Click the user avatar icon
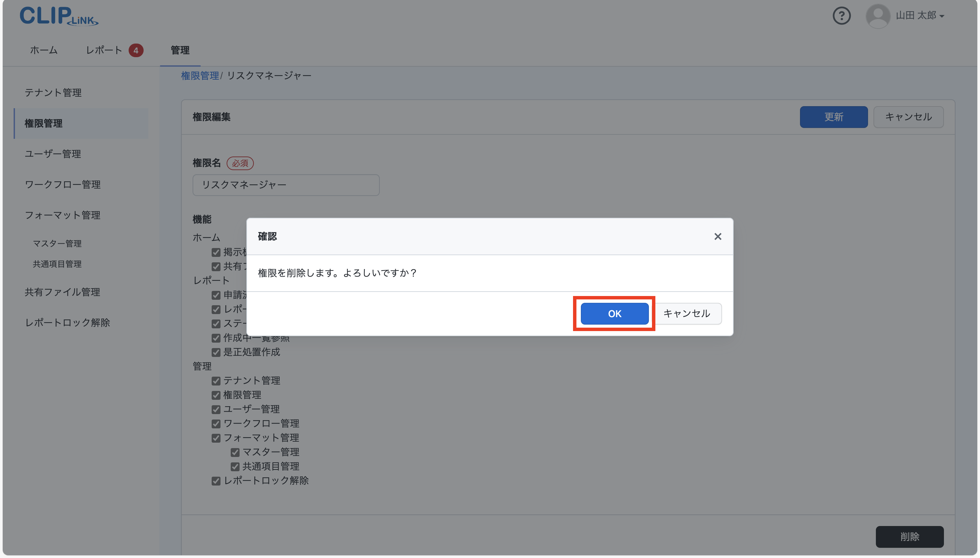The width and height of the screenshot is (980, 558). tap(878, 16)
